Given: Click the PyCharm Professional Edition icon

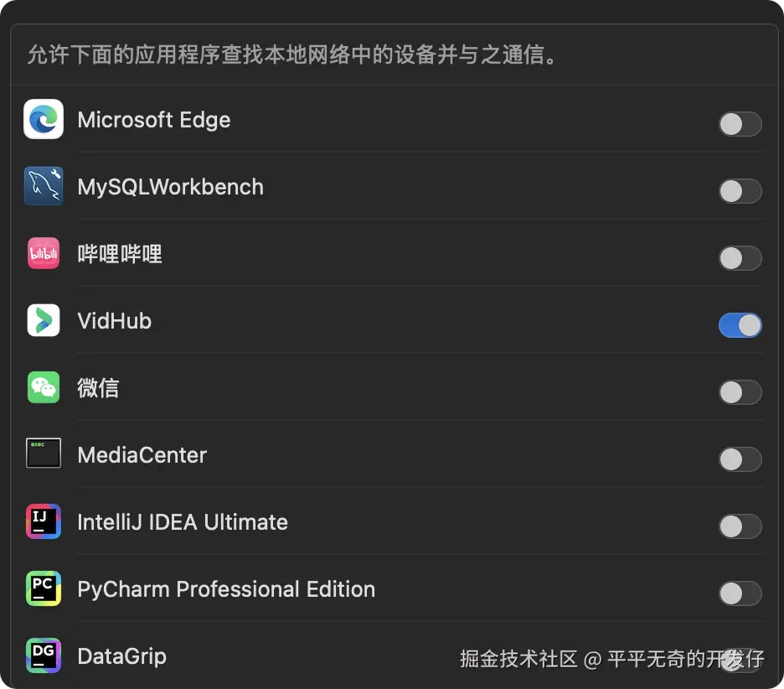Looking at the screenshot, I should (44, 589).
